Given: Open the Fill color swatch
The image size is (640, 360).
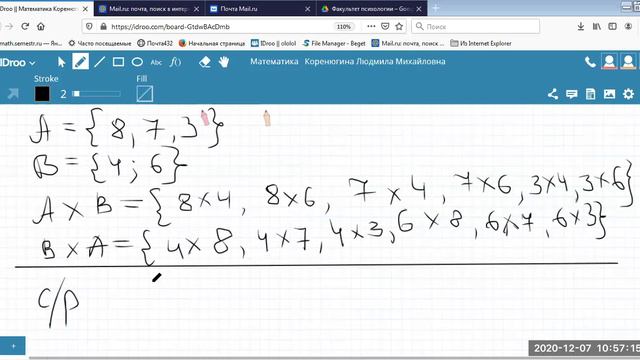Looking at the screenshot, I should point(145,94).
